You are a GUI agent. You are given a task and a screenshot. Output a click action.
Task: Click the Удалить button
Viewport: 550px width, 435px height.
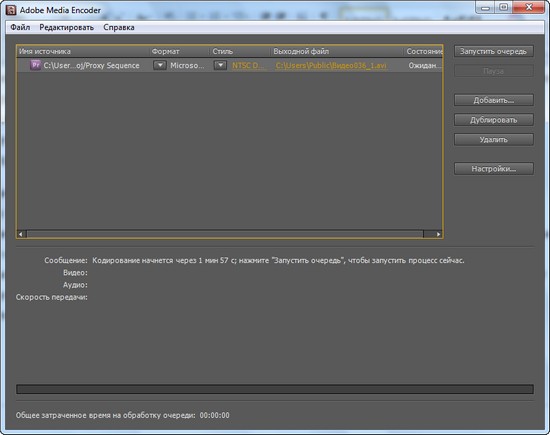[494, 140]
